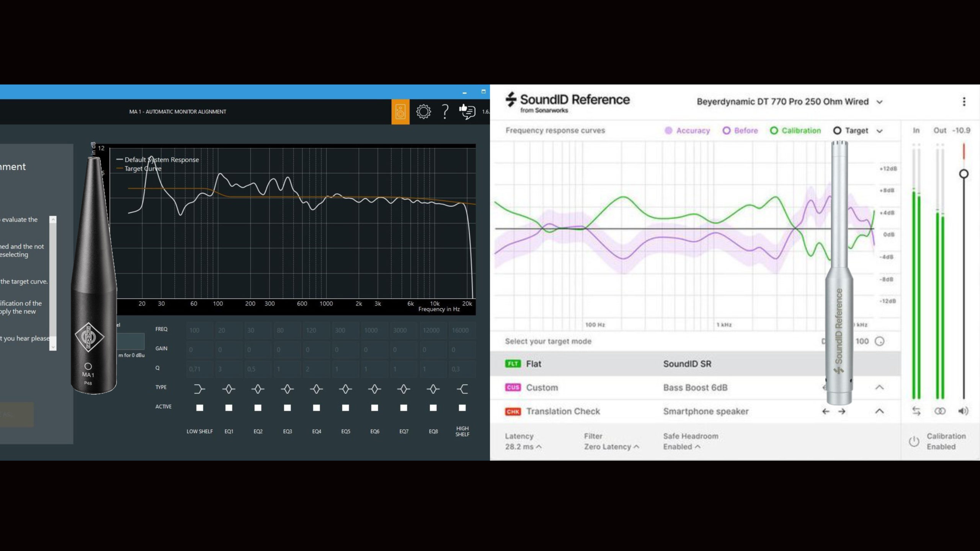Click the HIGH SHELF frequency field showing 16000
The width and height of the screenshot is (980, 551).
point(462,330)
